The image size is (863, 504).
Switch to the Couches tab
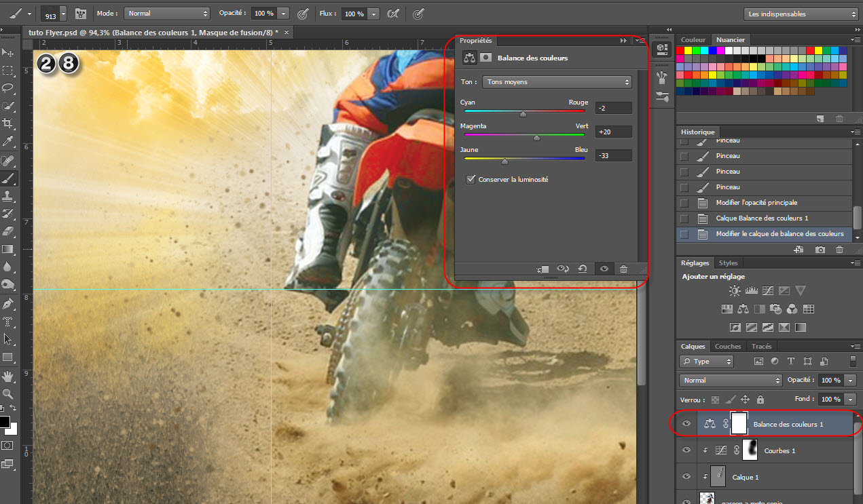(728, 347)
